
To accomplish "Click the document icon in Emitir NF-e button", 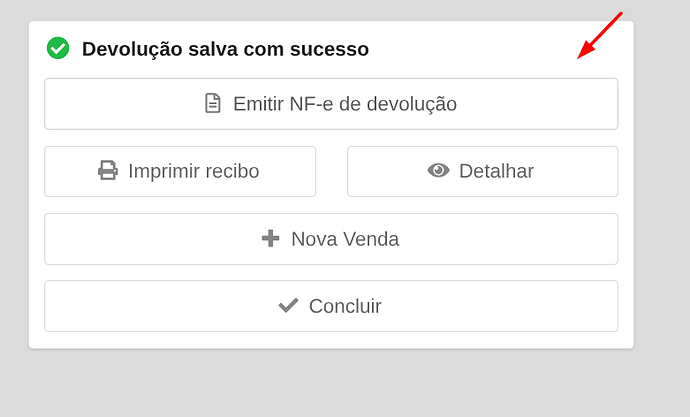I will 212,103.
